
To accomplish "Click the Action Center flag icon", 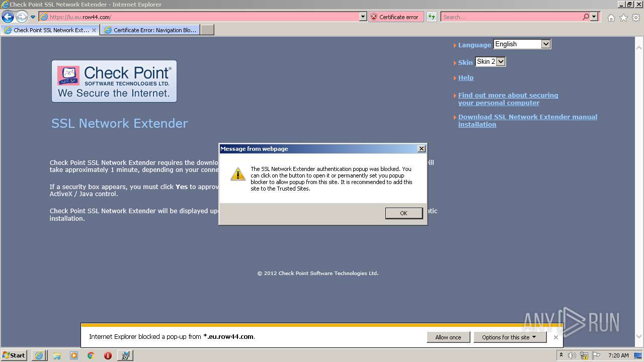I will coord(596,355).
